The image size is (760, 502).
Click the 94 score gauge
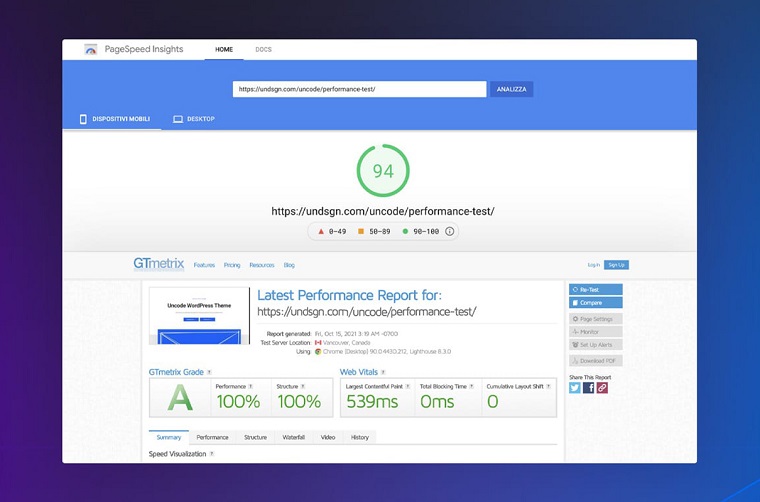[x=383, y=171]
